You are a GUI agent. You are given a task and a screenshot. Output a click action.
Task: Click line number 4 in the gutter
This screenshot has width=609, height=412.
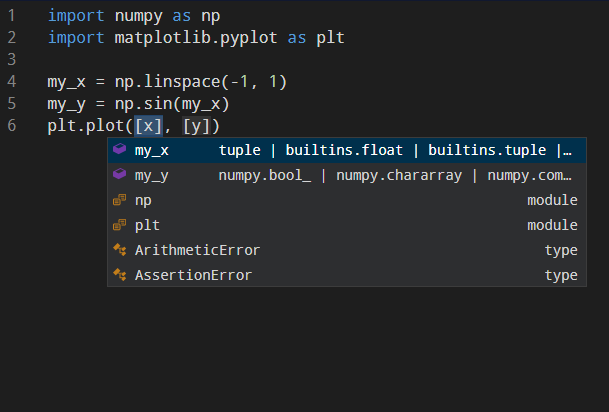tap(12, 82)
